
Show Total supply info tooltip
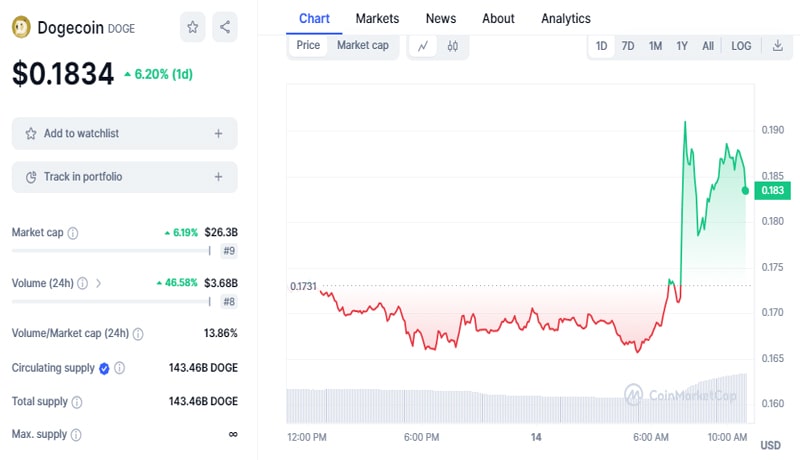pos(77,402)
